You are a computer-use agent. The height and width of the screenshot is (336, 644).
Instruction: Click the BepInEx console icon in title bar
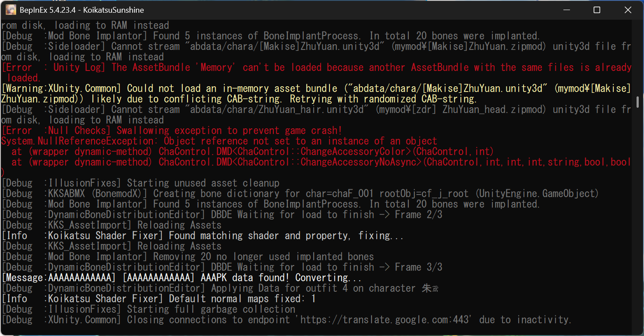(11, 10)
